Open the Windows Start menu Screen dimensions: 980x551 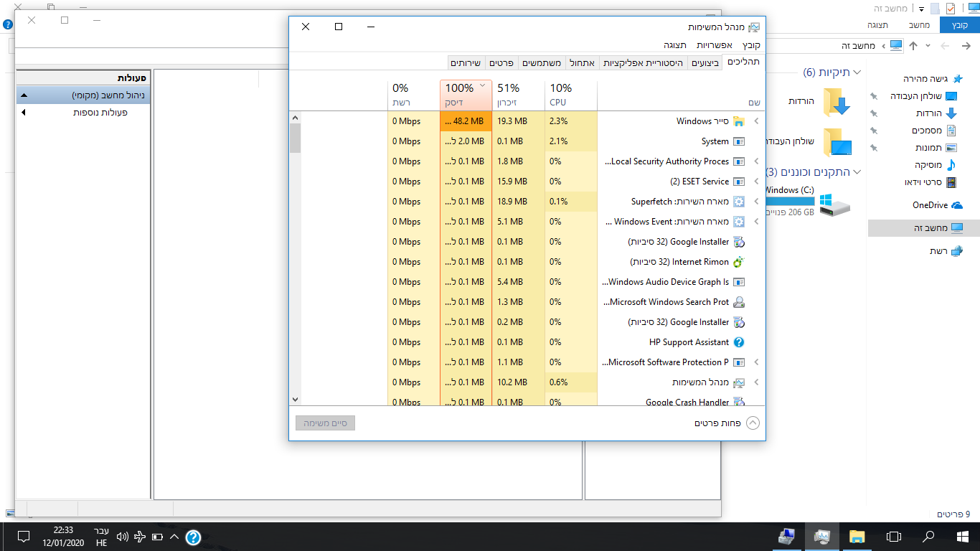(x=962, y=537)
